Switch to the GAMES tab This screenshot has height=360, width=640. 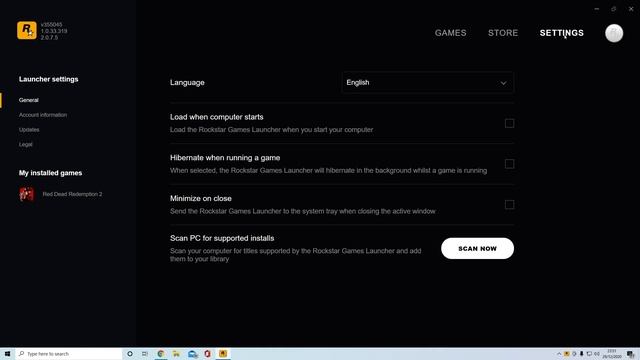coord(450,33)
